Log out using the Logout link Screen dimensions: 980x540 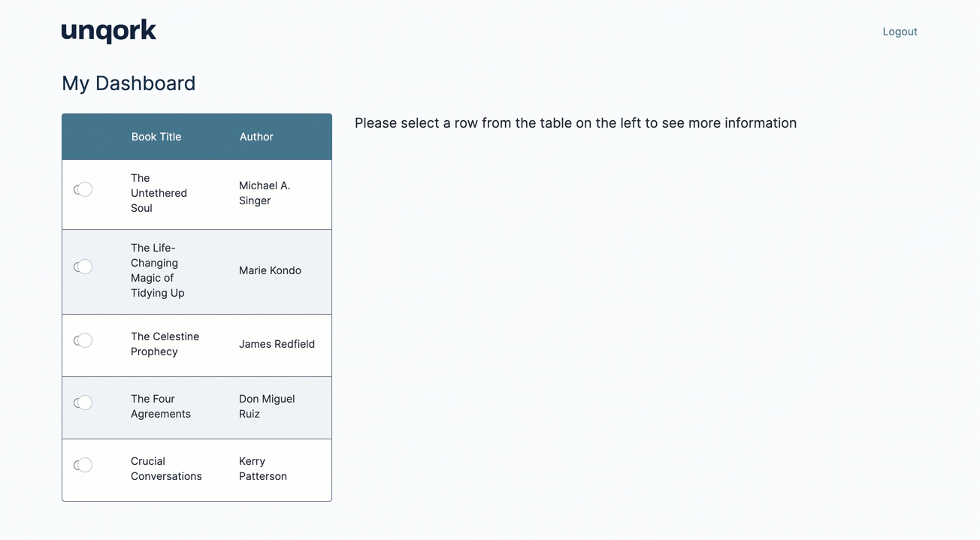[900, 32]
